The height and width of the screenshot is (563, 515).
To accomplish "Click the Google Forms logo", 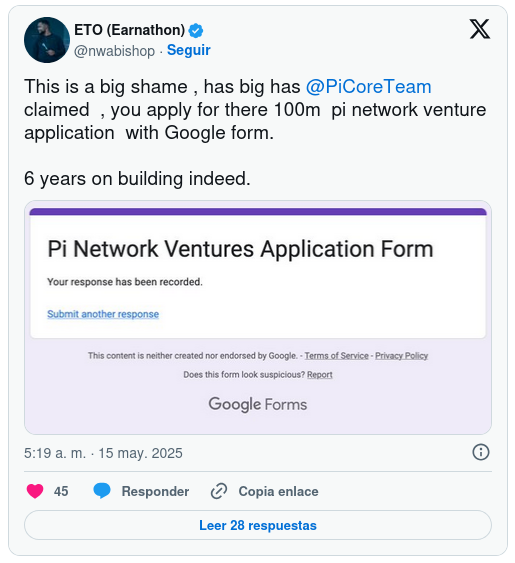I will [258, 405].
